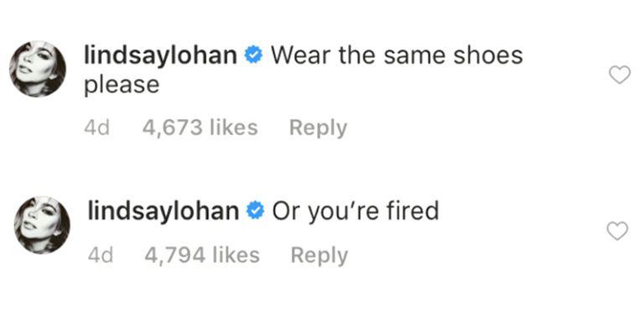The image size is (644, 322).
Task: Reply to the comment with 4,673 likes
Action: (319, 128)
